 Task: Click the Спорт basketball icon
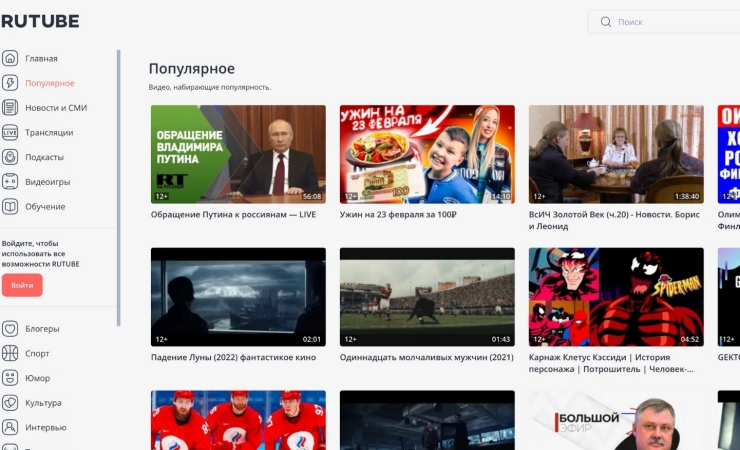coord(10,353)
